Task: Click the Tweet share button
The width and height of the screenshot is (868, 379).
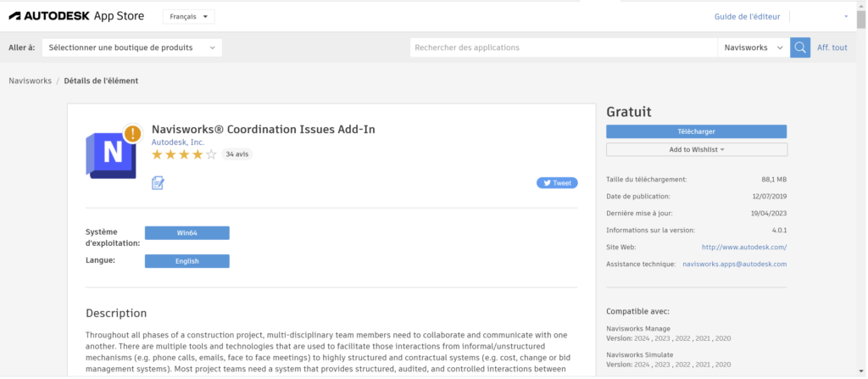Action: click(x=556, y=182)
